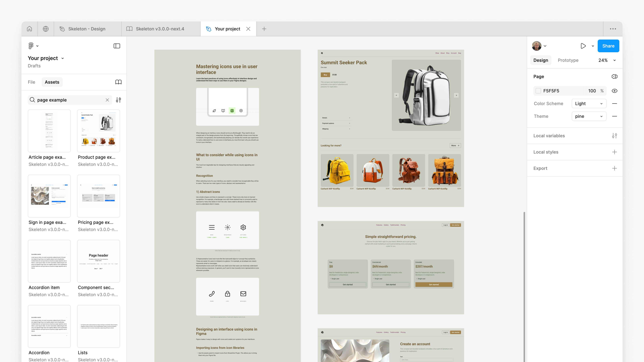Toggle the sidebar panel layout icon
This screenshot has height=362, width=644.
coord(117,46)
